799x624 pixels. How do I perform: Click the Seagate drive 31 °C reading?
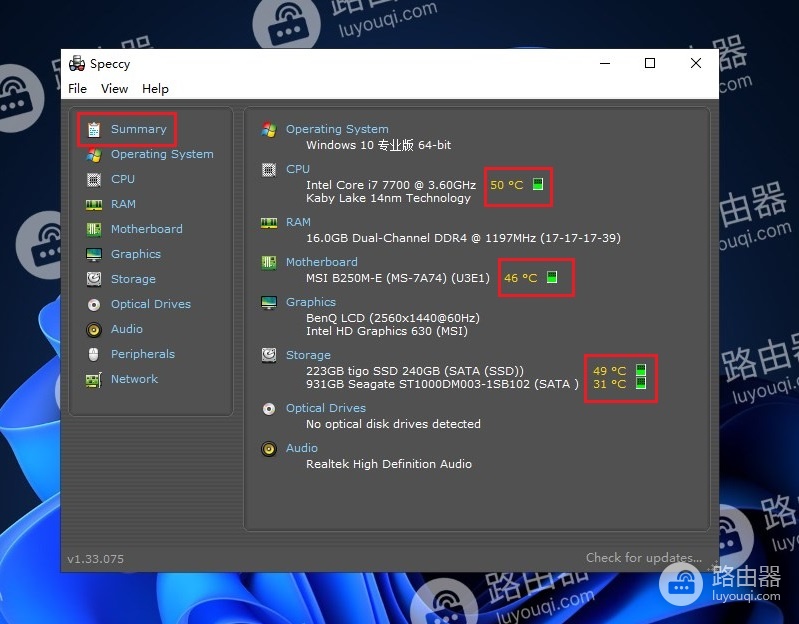coord(609,384)
